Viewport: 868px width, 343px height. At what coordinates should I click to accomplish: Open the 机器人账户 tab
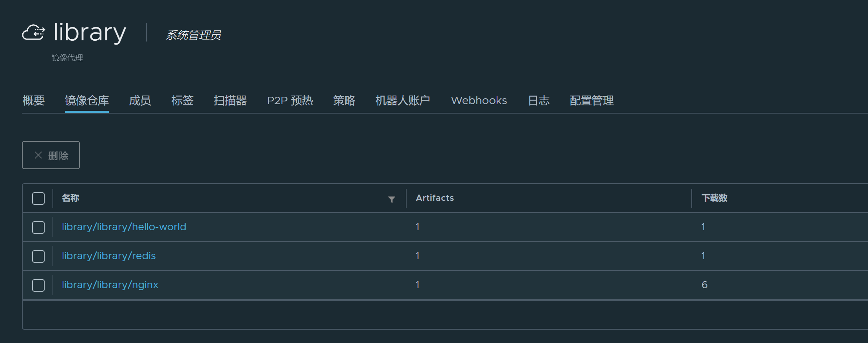403,101
